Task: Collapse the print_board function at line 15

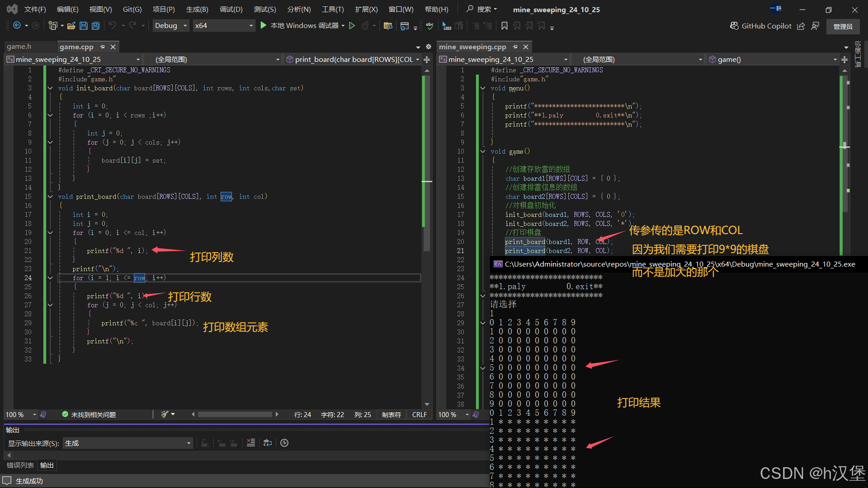Action: coord(50,197)
